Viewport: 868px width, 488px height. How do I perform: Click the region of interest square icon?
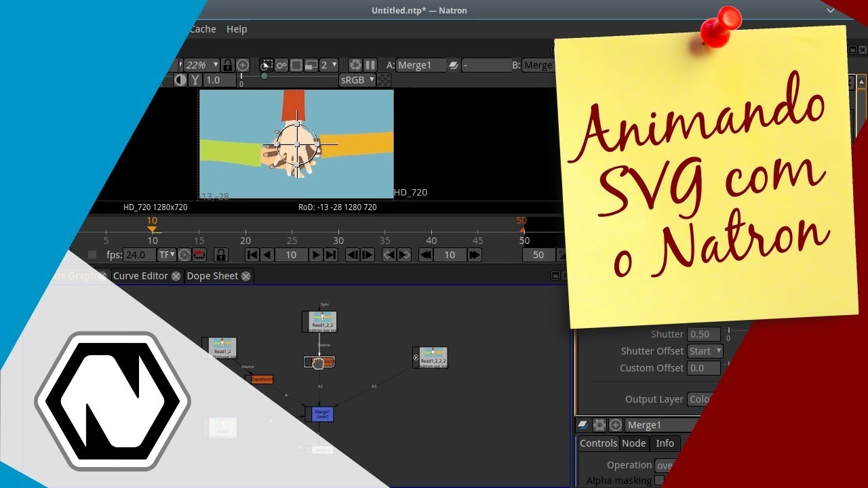click(296, 65)
